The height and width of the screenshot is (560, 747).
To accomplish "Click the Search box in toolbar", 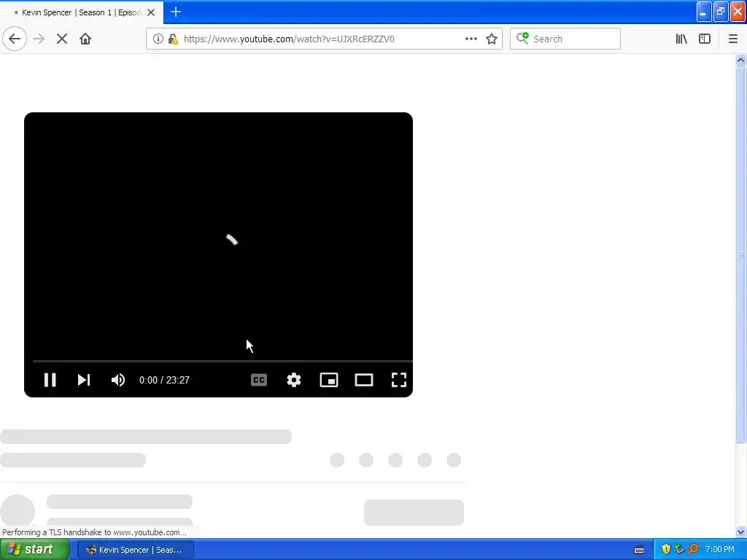I will point(565,39).
